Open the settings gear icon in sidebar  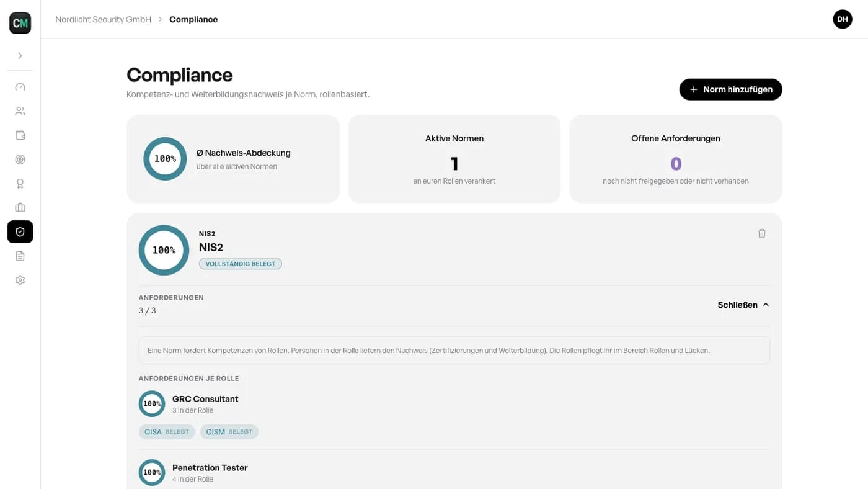pyautogui.click(x=20, y=280)
